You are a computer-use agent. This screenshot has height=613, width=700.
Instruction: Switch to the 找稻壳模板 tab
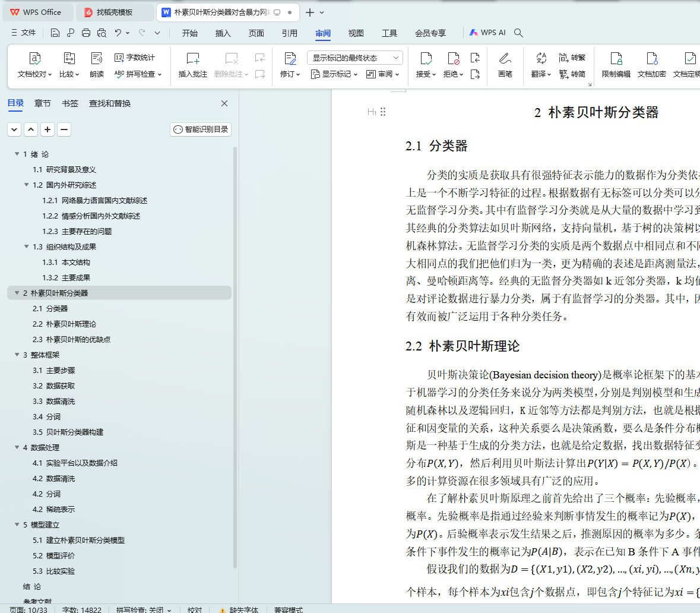click(x=114, y=12)
